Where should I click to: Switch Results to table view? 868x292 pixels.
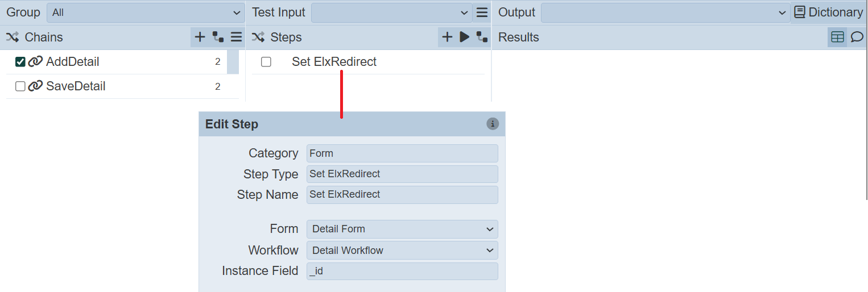point(837,37)
